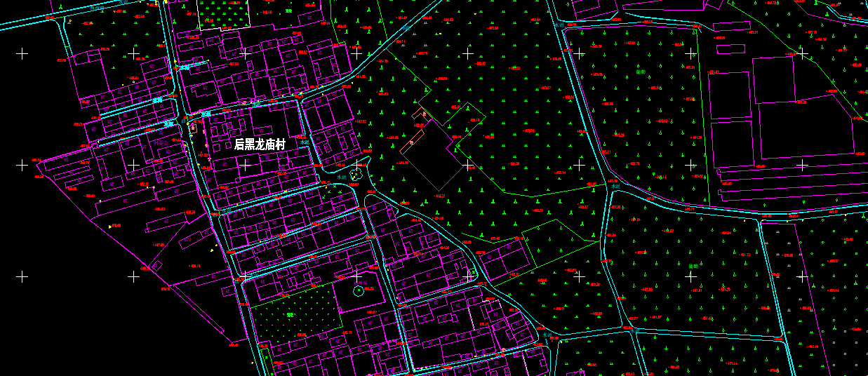The width and height of the screenshot is (868, 376).
Task: Select the 水渠 label at the bottom canal junction
Action: [547, 336]
